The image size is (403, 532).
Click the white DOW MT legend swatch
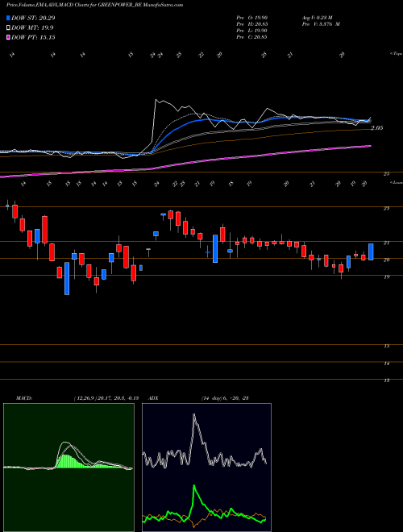pyautogui.click(x=9, y=28)
